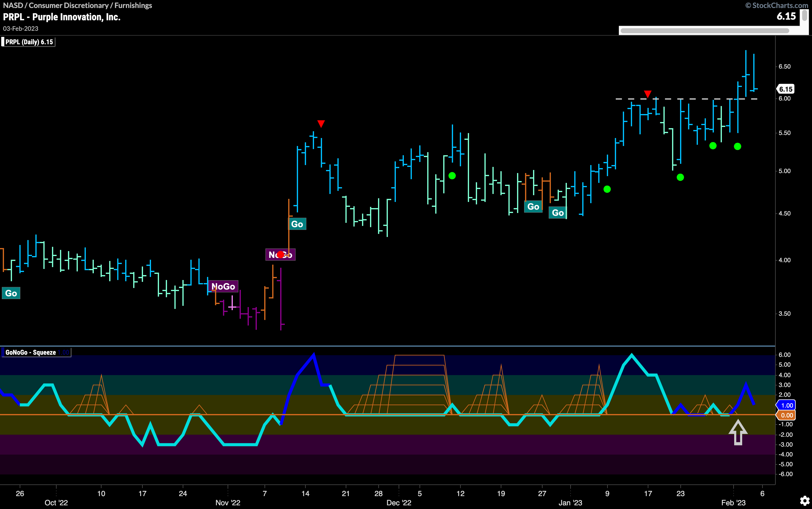Open chart settings gear icon
The image size is (812, 509).
point(805,501)
